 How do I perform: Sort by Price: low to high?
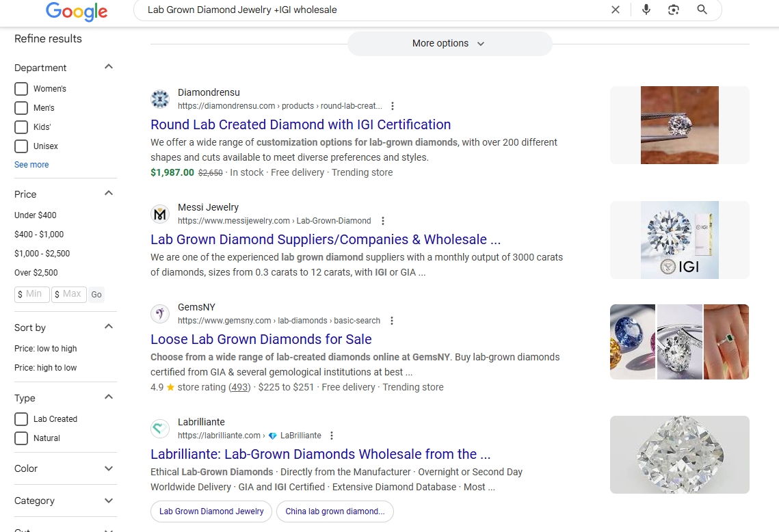click(46, 348)
